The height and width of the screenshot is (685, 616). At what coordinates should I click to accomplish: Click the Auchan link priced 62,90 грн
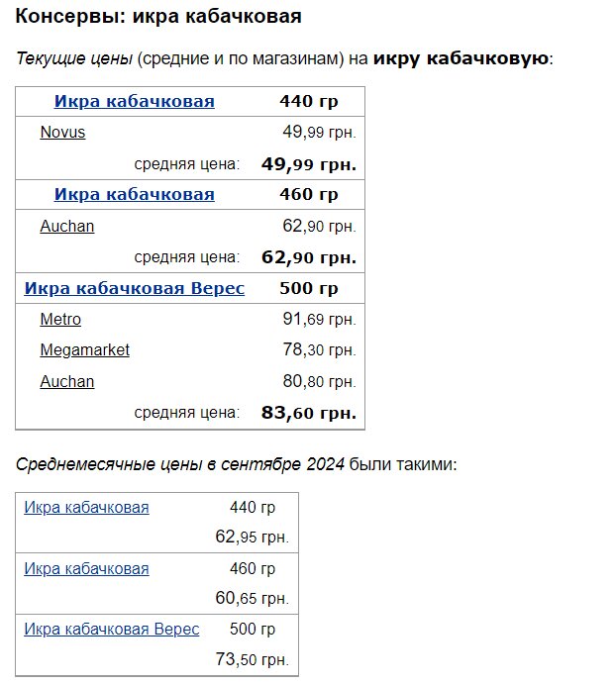click(67, 227)
